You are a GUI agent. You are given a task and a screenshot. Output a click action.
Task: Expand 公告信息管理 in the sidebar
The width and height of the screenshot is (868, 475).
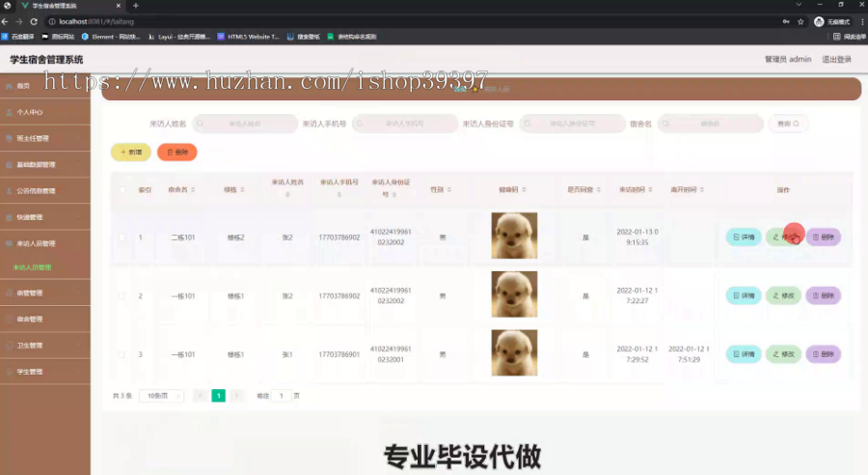coord(45,190)
